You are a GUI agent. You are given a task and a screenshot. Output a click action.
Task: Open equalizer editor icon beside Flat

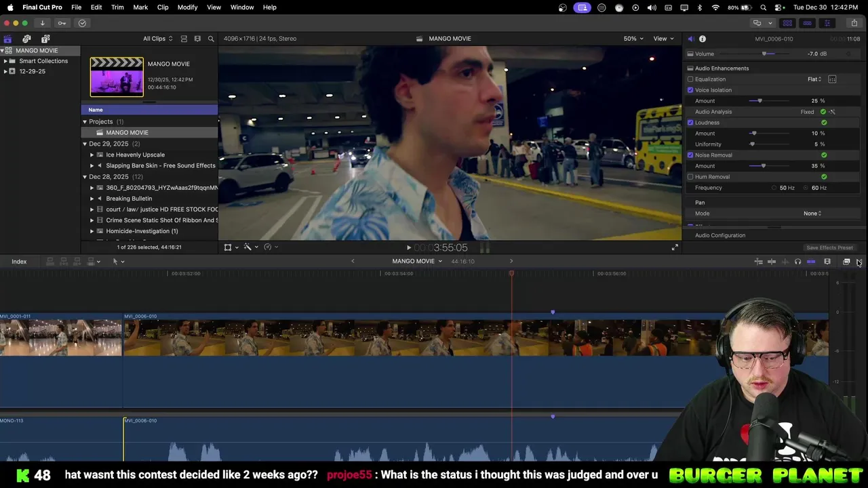coord(832,79)
